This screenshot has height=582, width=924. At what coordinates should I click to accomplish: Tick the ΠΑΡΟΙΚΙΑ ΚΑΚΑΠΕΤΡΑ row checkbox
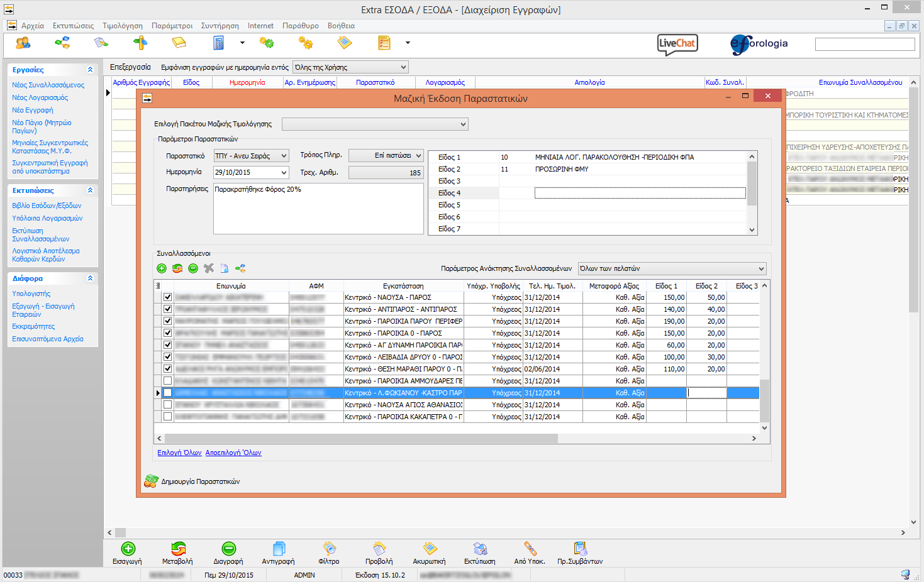point(167,417)
